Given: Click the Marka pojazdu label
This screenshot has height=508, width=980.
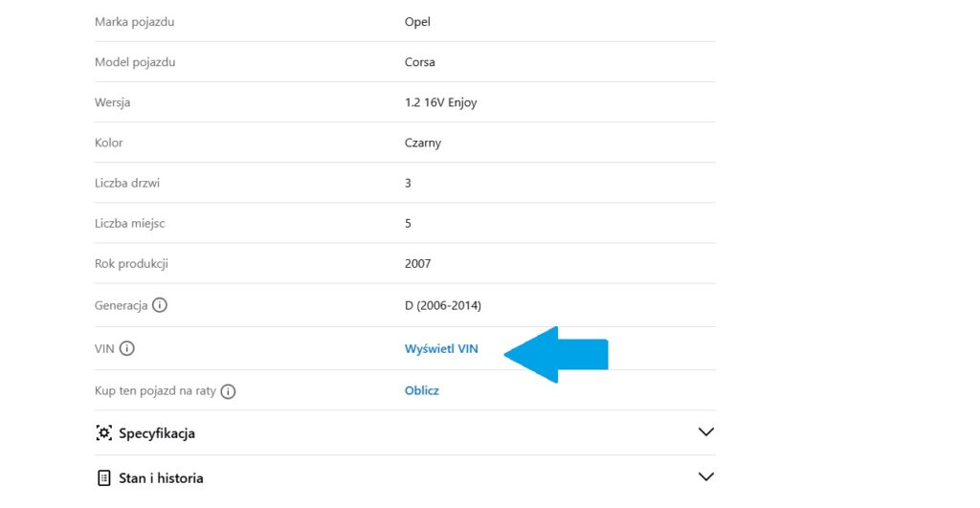Looking at the screenshot, I should click(135, 22).
